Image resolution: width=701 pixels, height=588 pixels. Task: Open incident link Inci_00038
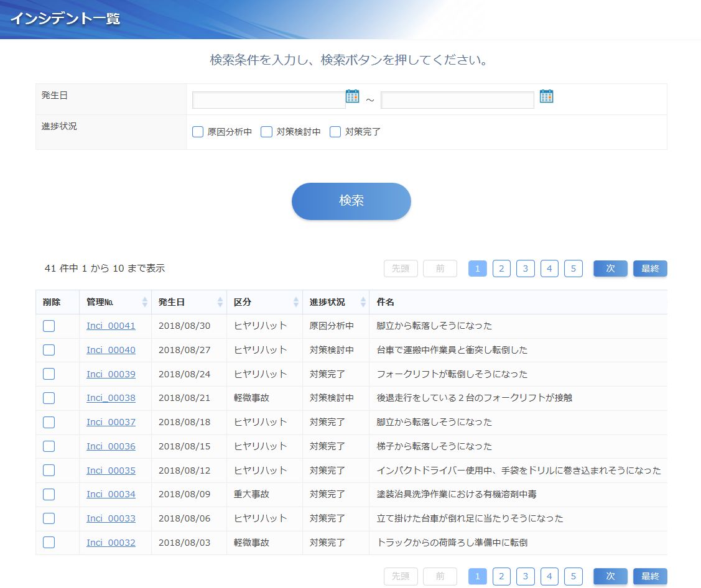point(111,398)
